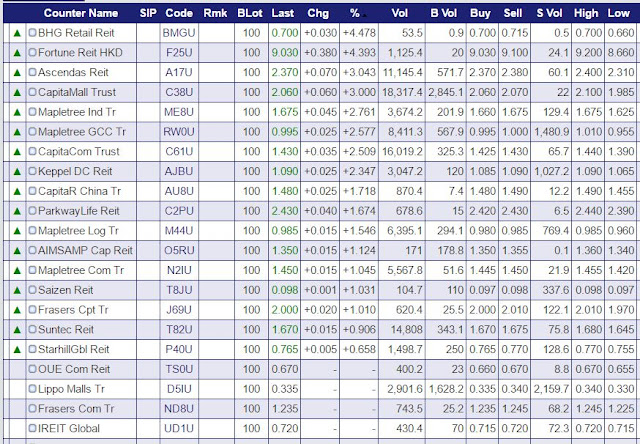Image resolution: width=640 pixels, height=444 pixels.
Task: Open the Mapletree Ind Tr counter
Action: (77, 112)
